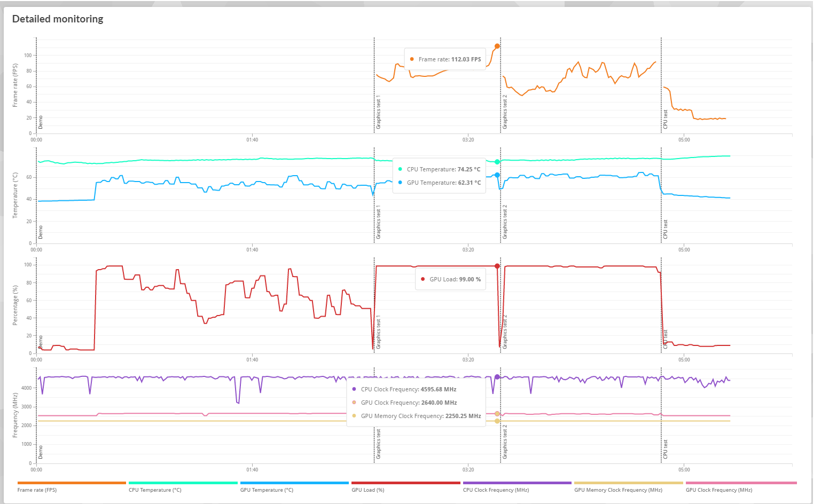Image resolution: width=829 pixels, height=504 pixels.
Task: Click the yellow GPU Memory Clock Frequency legend bar
Action: (629, 483)
